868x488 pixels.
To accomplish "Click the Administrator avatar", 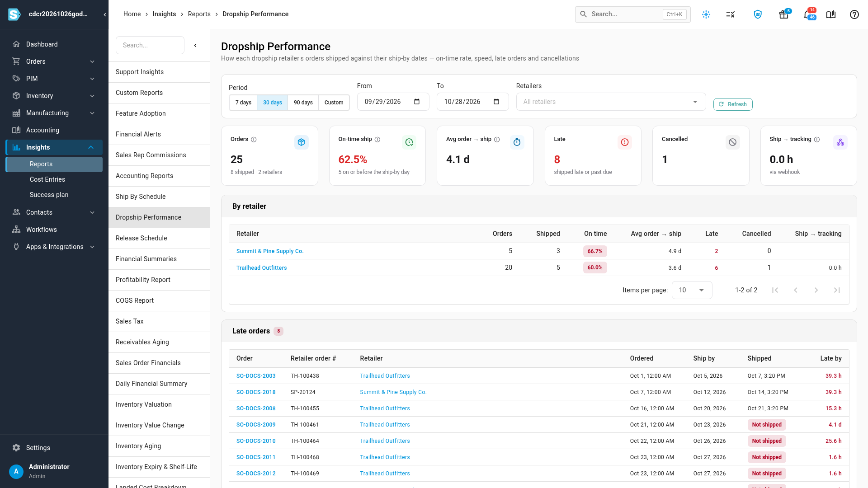I will click(x=16, y=471).
